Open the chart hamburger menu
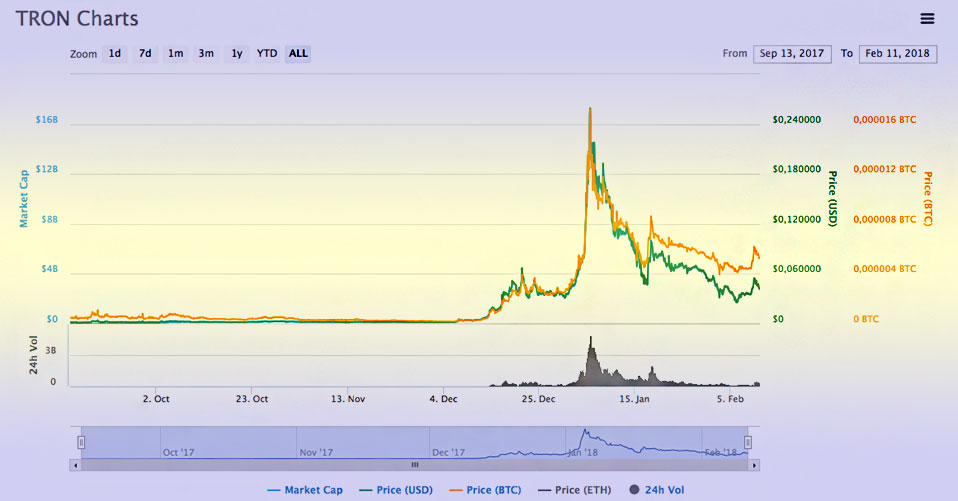Viewport: 958px width, 501px height. (x=927, y=19)
